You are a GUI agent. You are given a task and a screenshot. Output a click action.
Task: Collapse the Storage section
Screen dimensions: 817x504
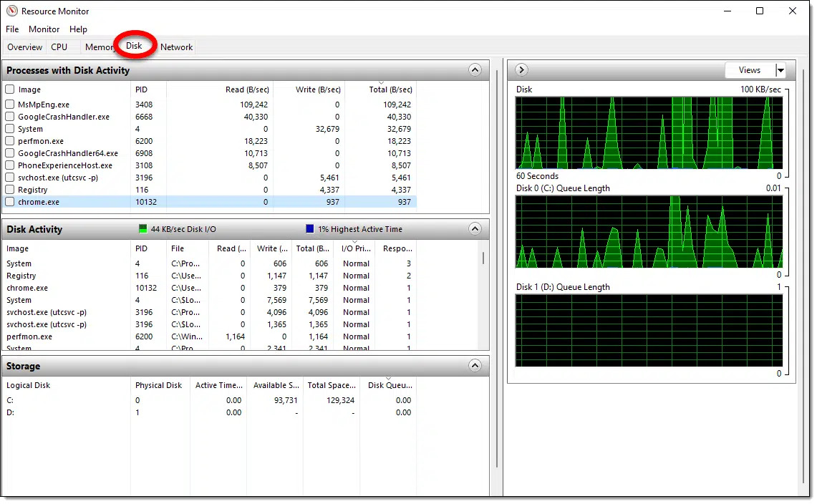pyautogui.click(x=475, y=365)
